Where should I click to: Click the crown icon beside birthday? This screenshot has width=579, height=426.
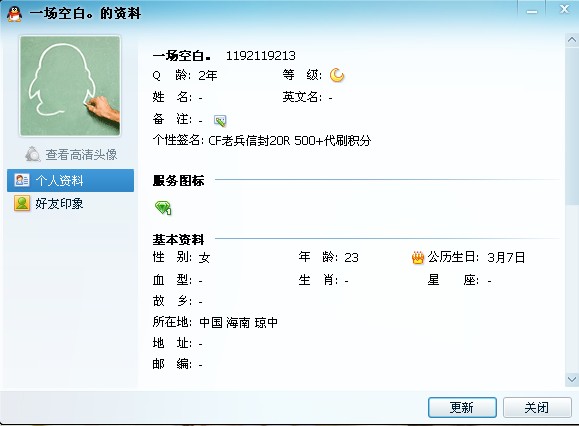point(418,257)
